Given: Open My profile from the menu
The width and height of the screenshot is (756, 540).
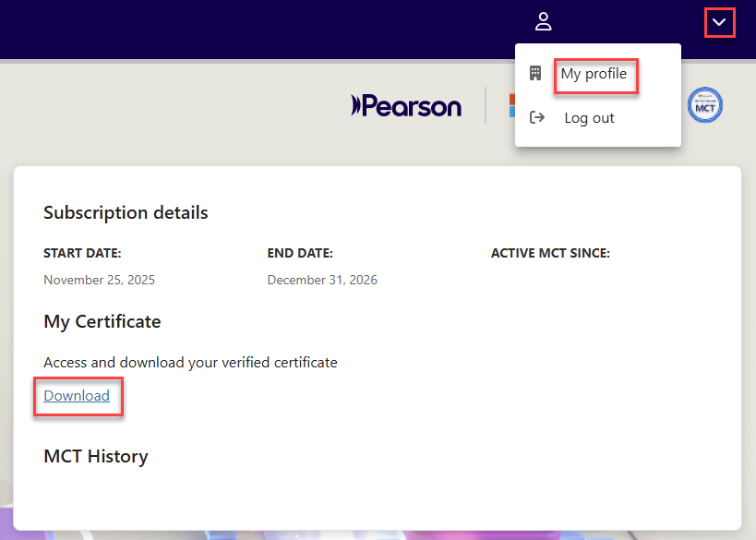Looking at the screenshot, I should (594, 74).
